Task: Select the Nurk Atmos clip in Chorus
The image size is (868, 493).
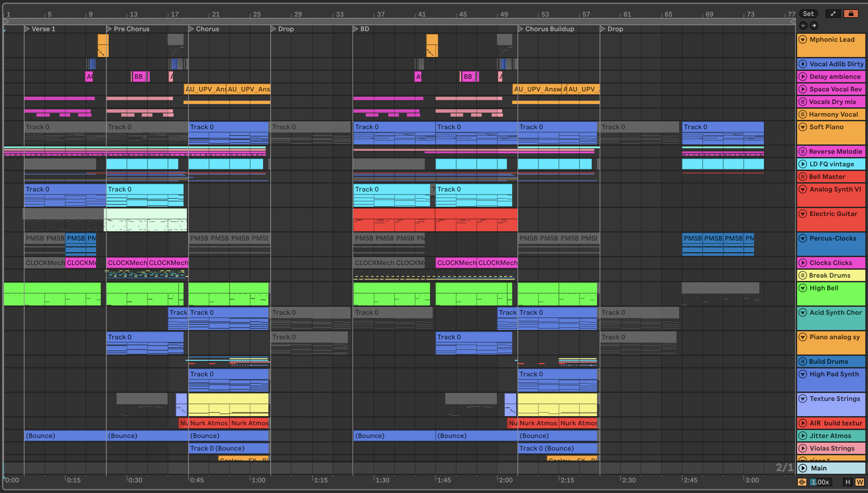Action: 208,423
